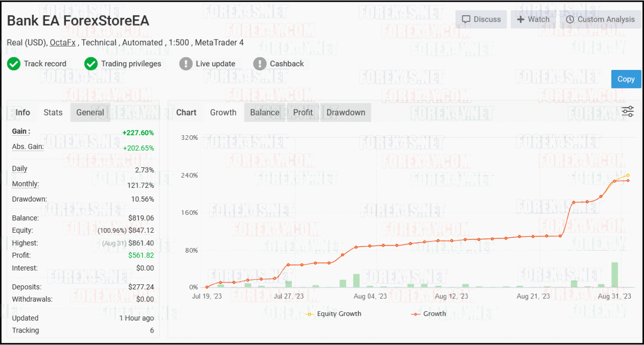Screen dimensions: 644x345
Task: Click the Custom Analysis clock icon
Action: [x=570, y=19]
